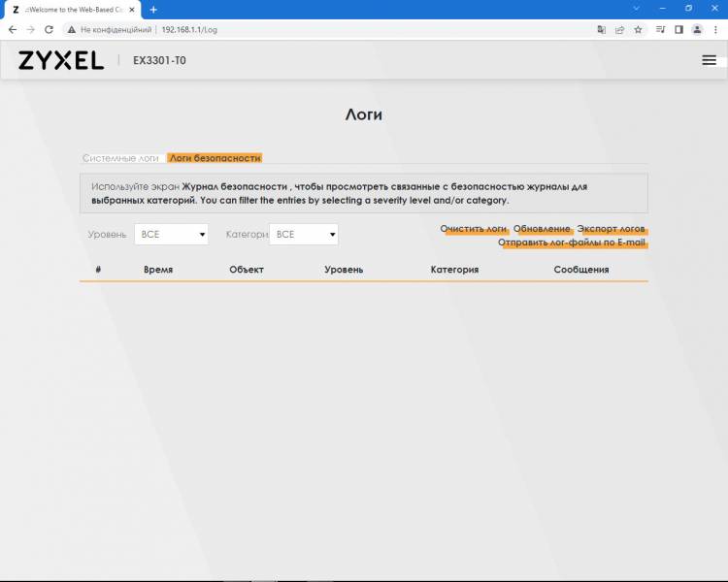The image size is (728, 582).
Task: Toggle the browser side panel
Action: pos(678,30)
